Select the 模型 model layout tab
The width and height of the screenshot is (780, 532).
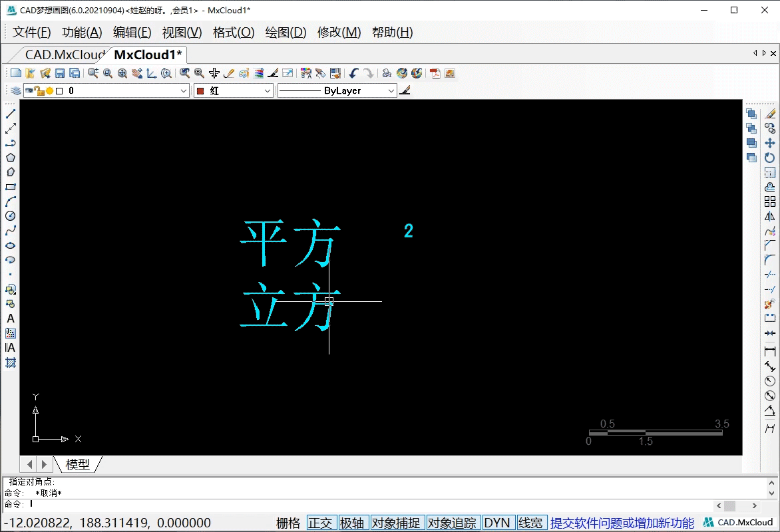(78, 464)
